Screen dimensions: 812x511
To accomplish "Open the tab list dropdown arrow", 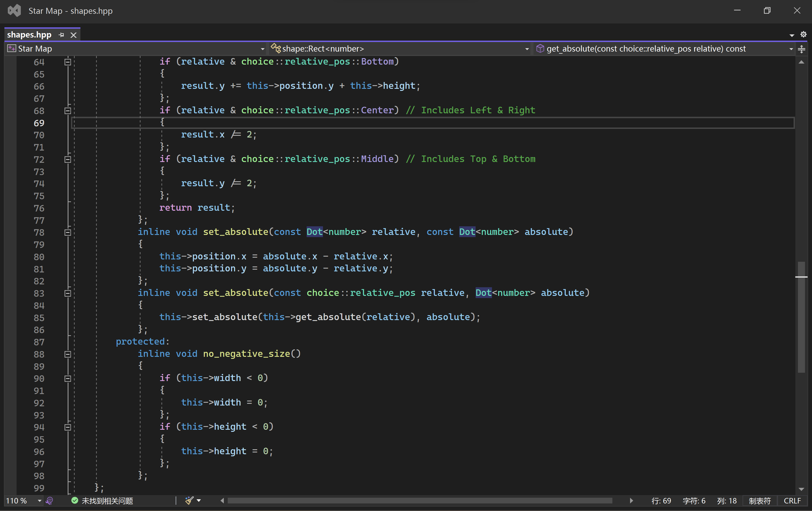I will (x=792, y=35).
